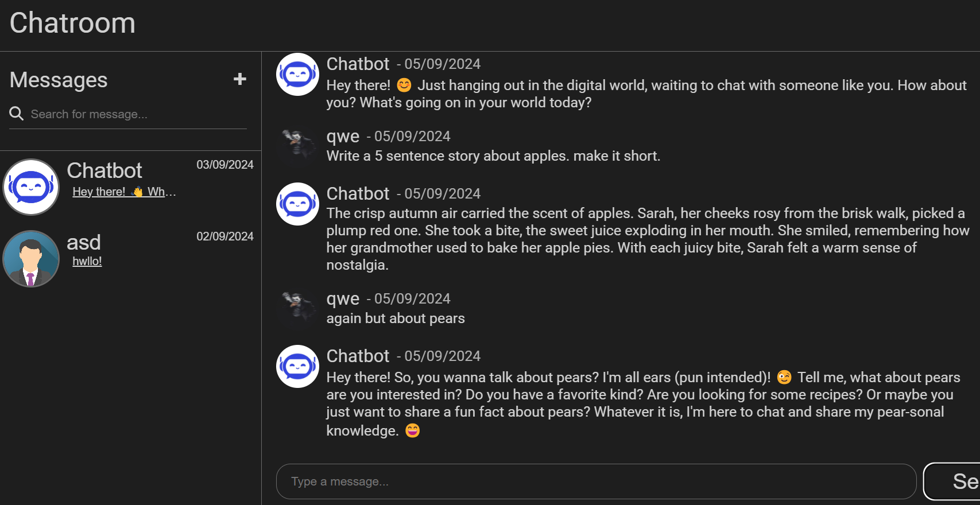Click qwe avatar beside apples story request
This screenshot has width=980, height=505.
297,146
